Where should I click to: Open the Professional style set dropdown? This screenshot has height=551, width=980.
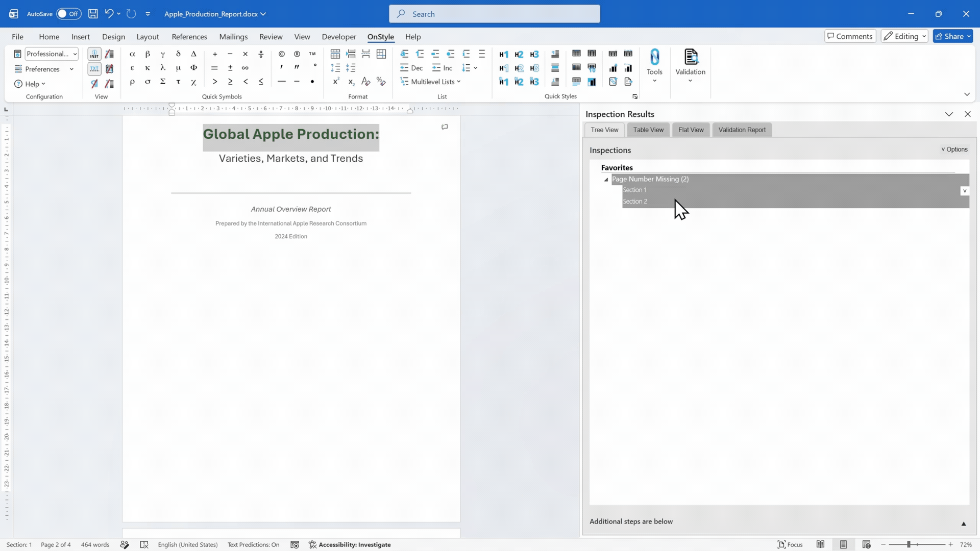pyautogui.click(x=52, y=54)
